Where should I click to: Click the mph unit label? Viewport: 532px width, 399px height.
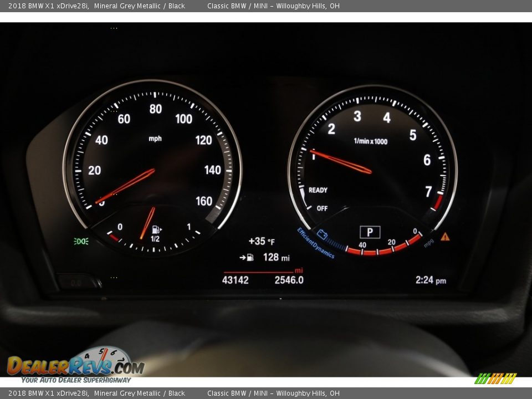coord(155,139)
